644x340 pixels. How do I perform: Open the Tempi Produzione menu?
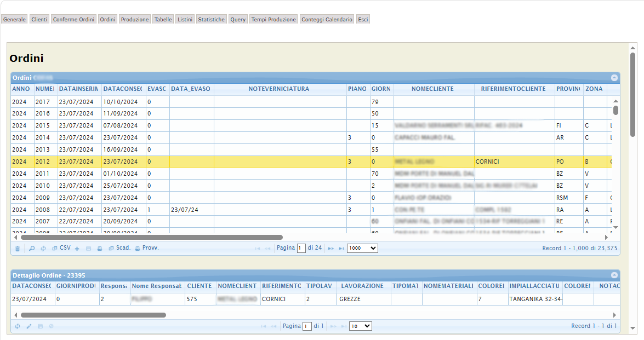tap(273, 19)
